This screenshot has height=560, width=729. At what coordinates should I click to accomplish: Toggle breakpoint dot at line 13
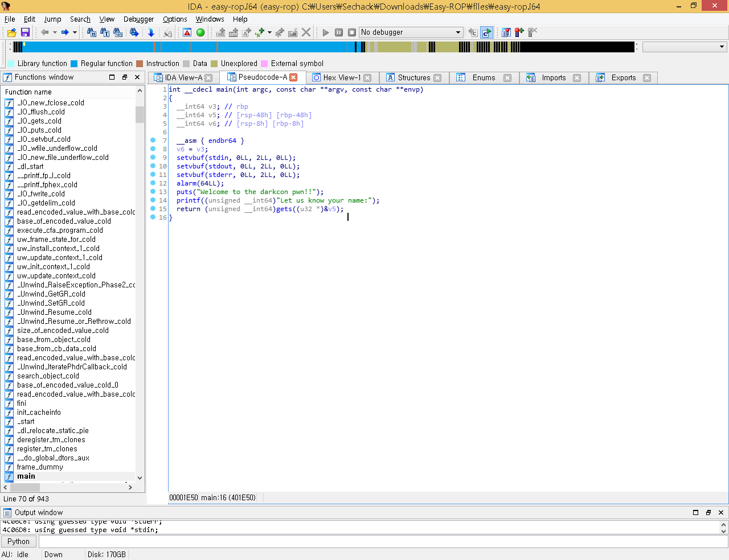(153, 192)
